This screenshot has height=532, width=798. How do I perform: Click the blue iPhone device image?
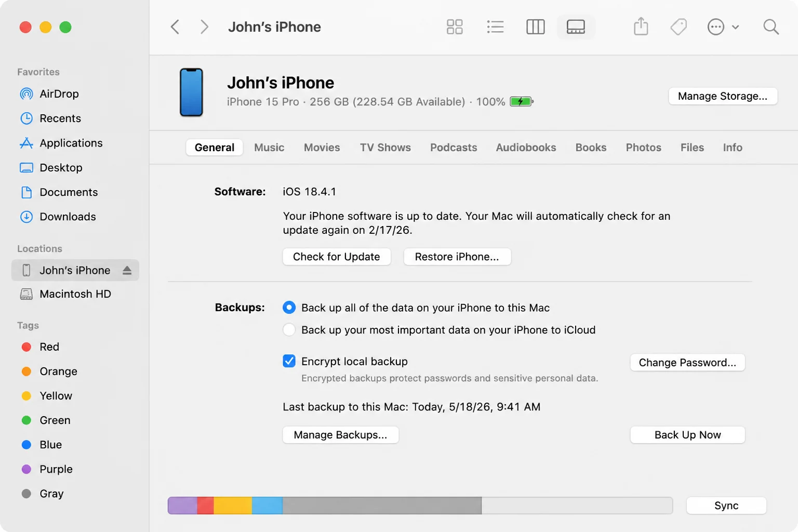[x=191, y=92]
